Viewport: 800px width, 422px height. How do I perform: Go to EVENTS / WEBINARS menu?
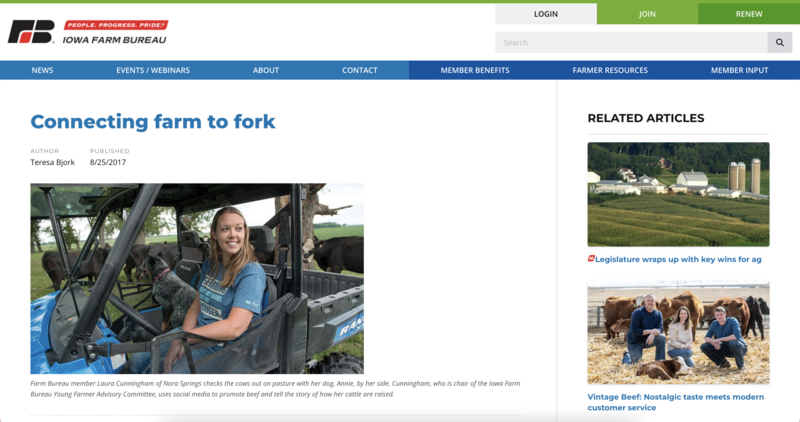click(153, 70)
